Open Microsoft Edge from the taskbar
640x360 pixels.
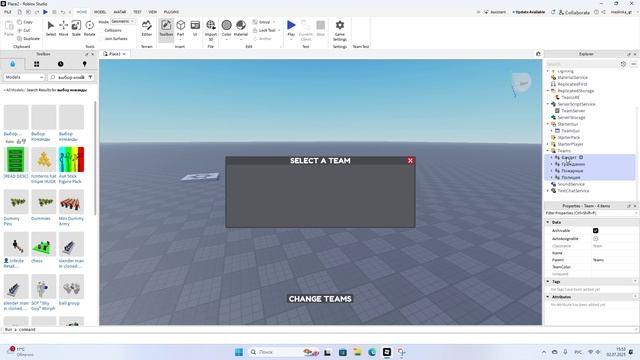click(x=372, y=352)
